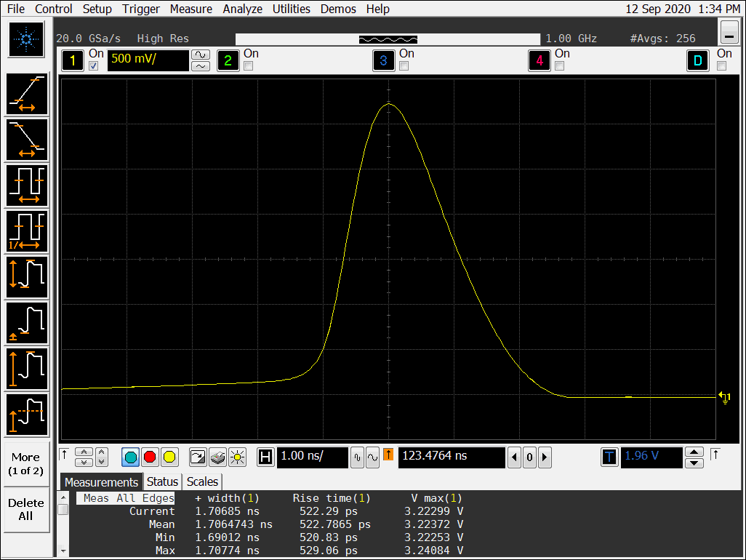Click the Run acquisition teal button

130,457
